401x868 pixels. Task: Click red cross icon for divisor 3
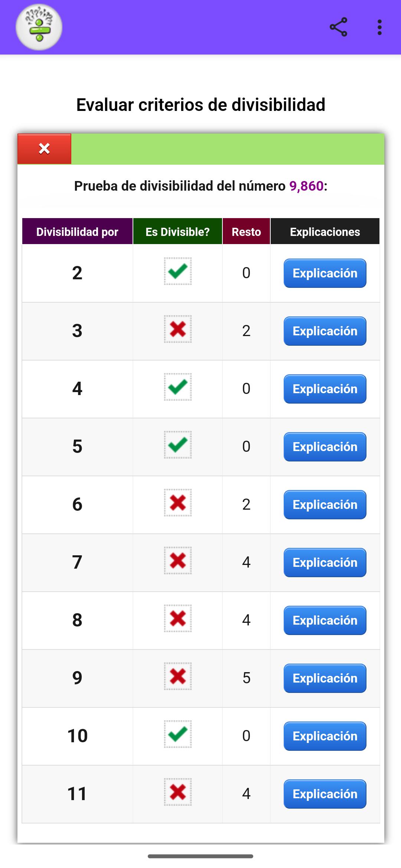click(x=178, y=329)
